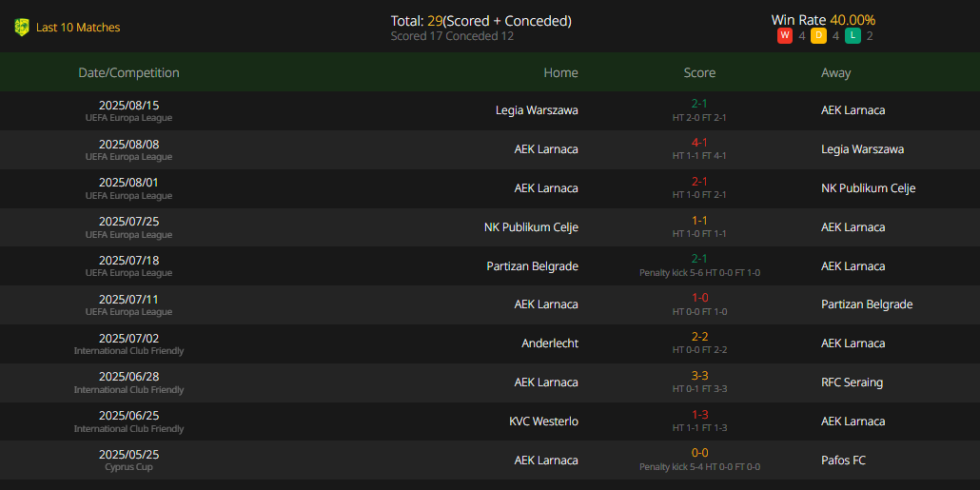This screenshot has width=980, height=490.
Task: Select the 2025/05/25 match date
Action: (128, 455)
